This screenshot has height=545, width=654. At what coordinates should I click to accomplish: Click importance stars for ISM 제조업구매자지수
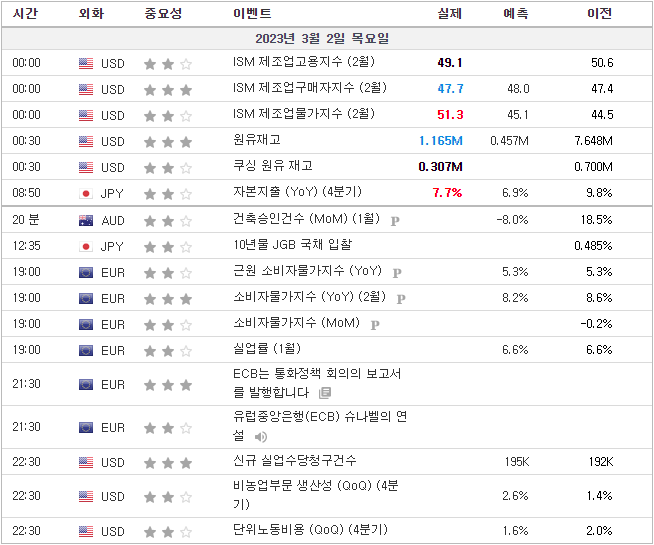pos(167,89)
